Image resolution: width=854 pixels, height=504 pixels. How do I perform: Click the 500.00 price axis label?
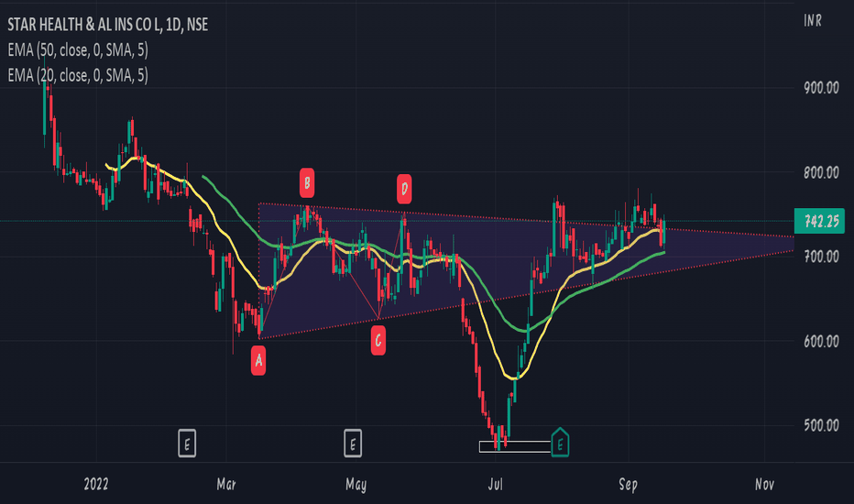pyautogui.click(x=821, y=425)
